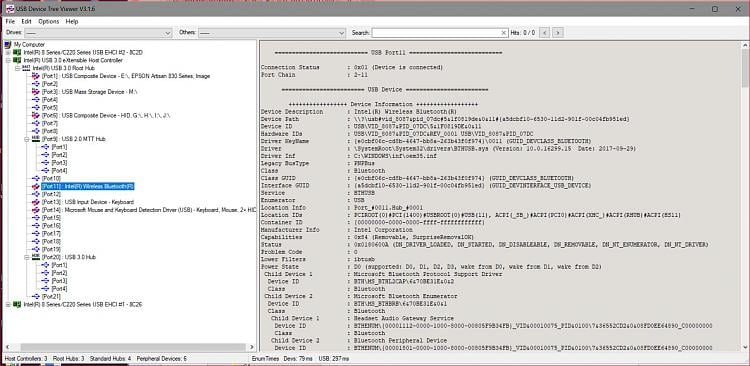The image size is (750, 366).
Task: Open the Edit menu
Action: pyautogui.click(x=26, y=22)
